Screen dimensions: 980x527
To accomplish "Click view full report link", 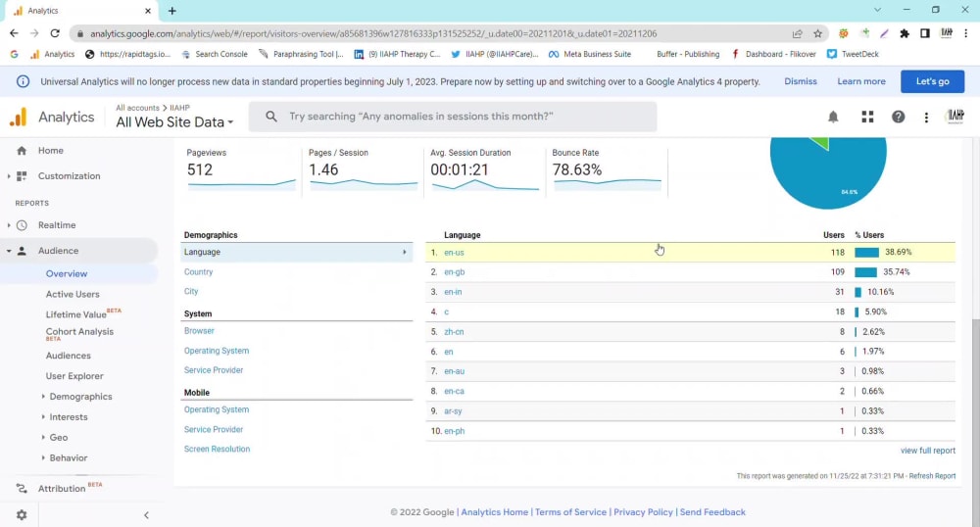I will pyautogui.click(x=927, y=451).
